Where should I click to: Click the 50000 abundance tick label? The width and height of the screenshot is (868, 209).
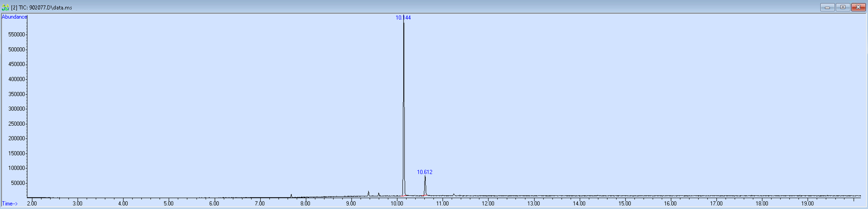pos(18,183)
